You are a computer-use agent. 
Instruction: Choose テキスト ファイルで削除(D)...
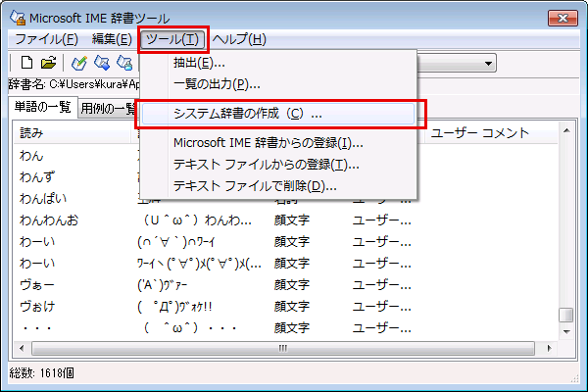click(x=278, y=185)
